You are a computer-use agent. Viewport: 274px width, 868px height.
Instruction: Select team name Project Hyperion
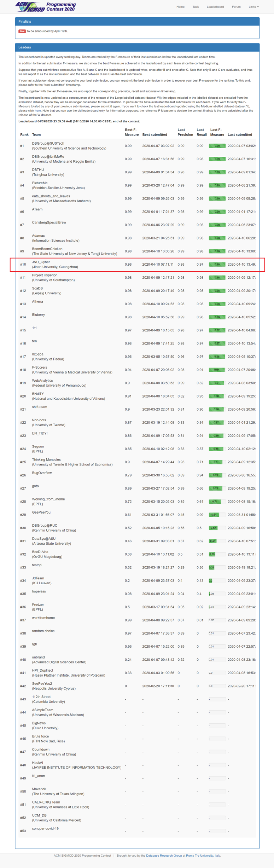pos(45,275)
